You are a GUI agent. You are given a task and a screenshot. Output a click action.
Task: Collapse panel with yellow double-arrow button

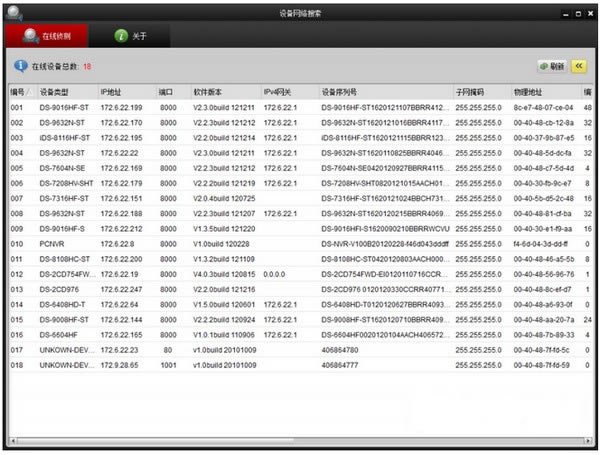(x=579, y=66)
